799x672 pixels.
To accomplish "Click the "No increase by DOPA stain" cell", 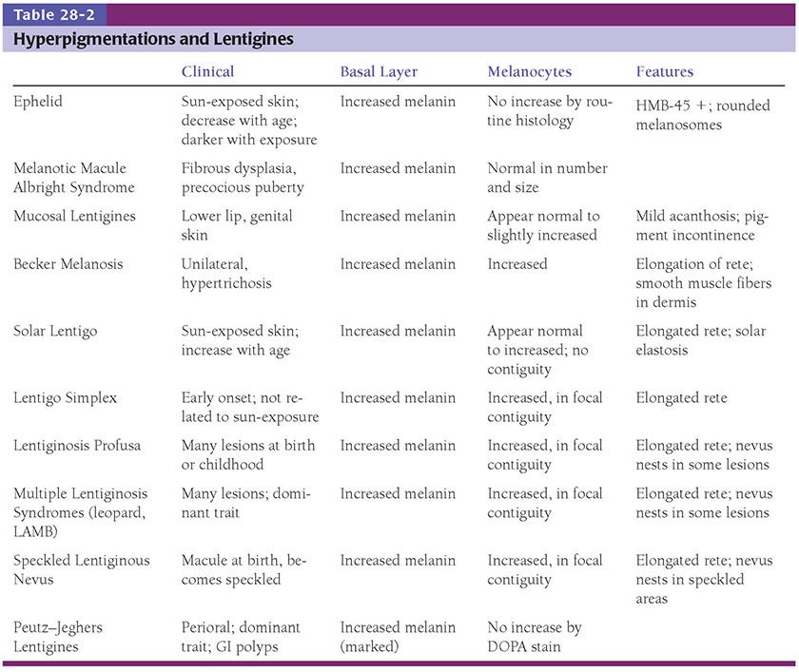I will [534, 637].
